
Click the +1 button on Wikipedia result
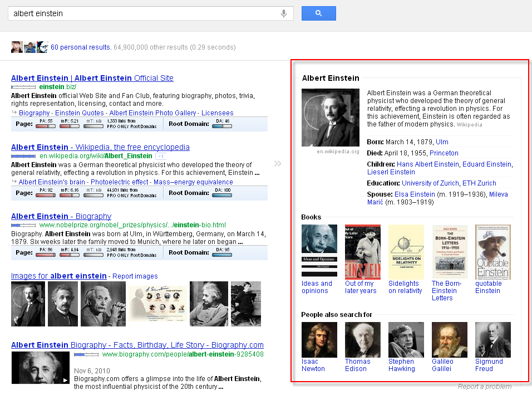160,157
